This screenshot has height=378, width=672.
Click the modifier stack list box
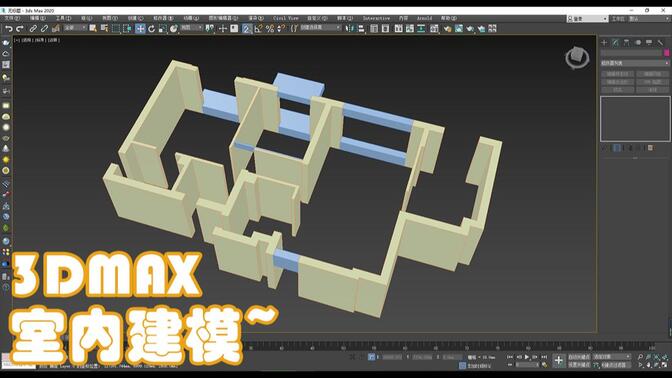635,119
